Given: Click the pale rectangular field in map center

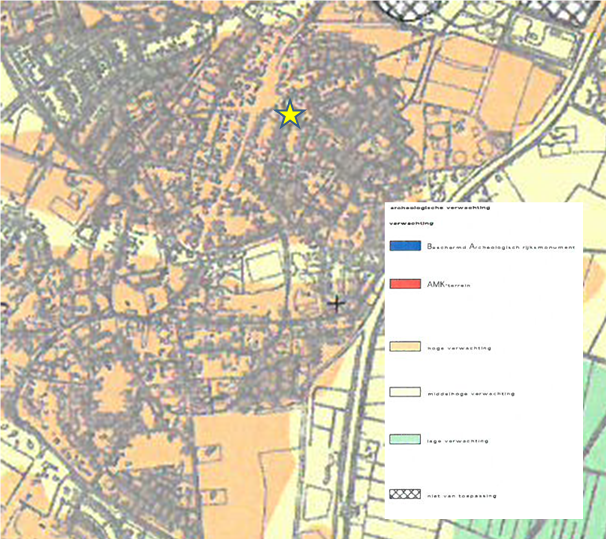Looking at the screenshot, I should tap(262, 267).
